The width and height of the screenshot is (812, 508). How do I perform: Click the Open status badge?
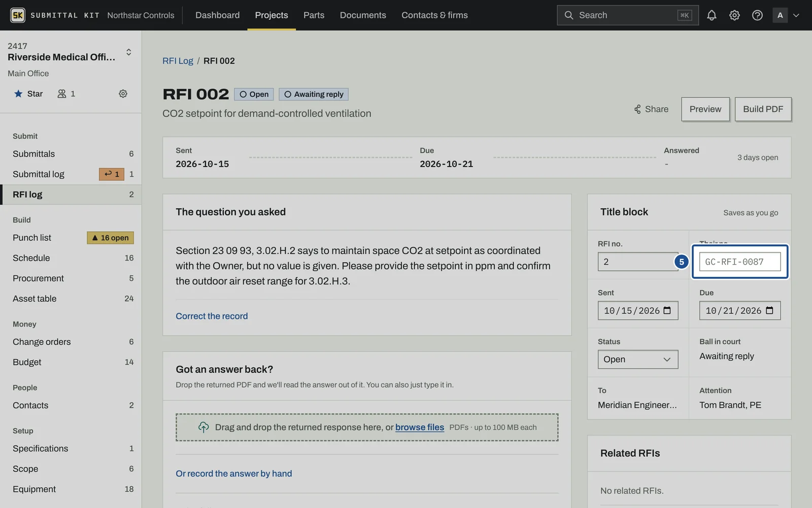254,94
